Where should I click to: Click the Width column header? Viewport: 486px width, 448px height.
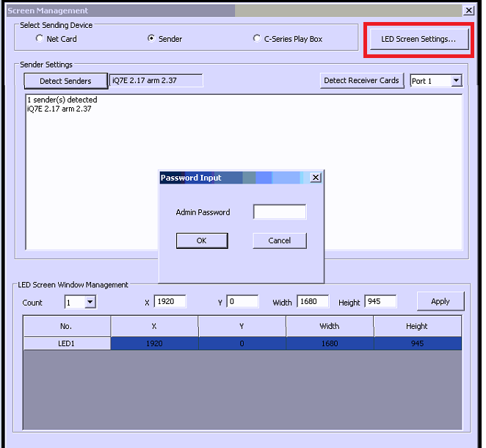(329, 326)
